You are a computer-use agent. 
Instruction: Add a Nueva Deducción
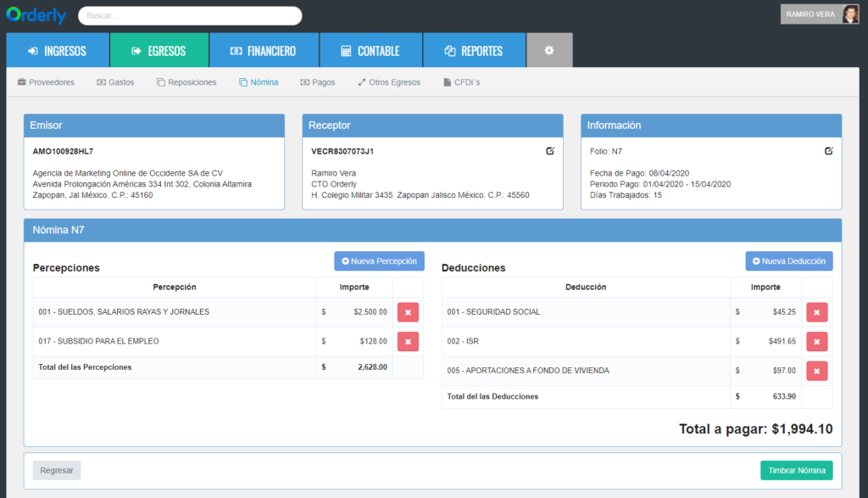(789, 261)
